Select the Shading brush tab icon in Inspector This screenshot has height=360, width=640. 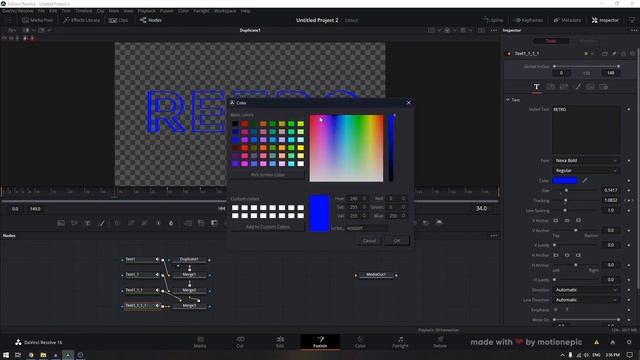(578, 87)
